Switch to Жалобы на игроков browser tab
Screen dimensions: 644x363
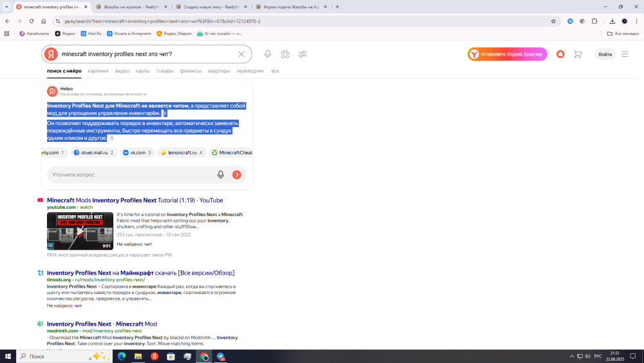tap(131, 7)
